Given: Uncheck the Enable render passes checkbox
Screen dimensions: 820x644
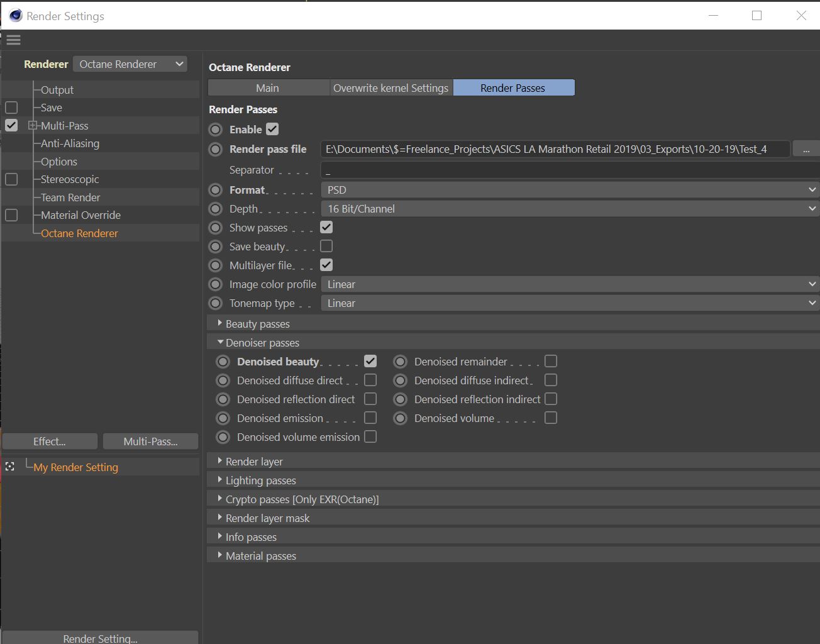Looking at the screenshot, I should 272,129.
